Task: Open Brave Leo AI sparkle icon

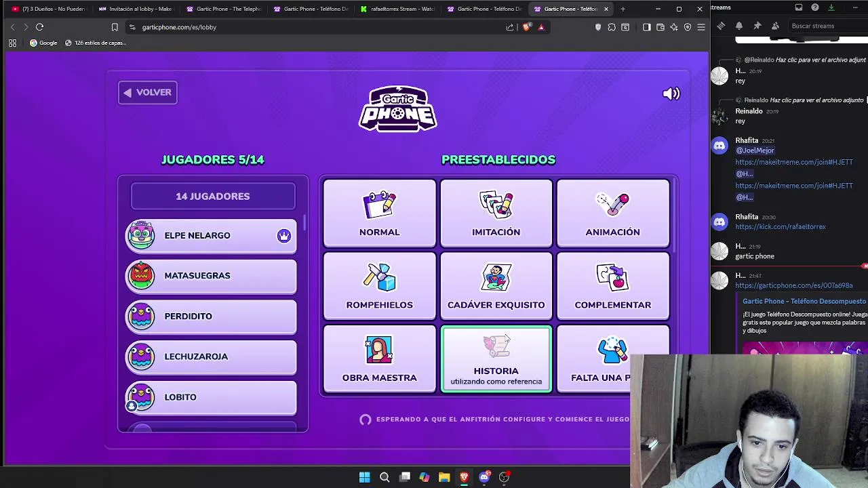Action: pyautogui.click(x=674, y=27)
